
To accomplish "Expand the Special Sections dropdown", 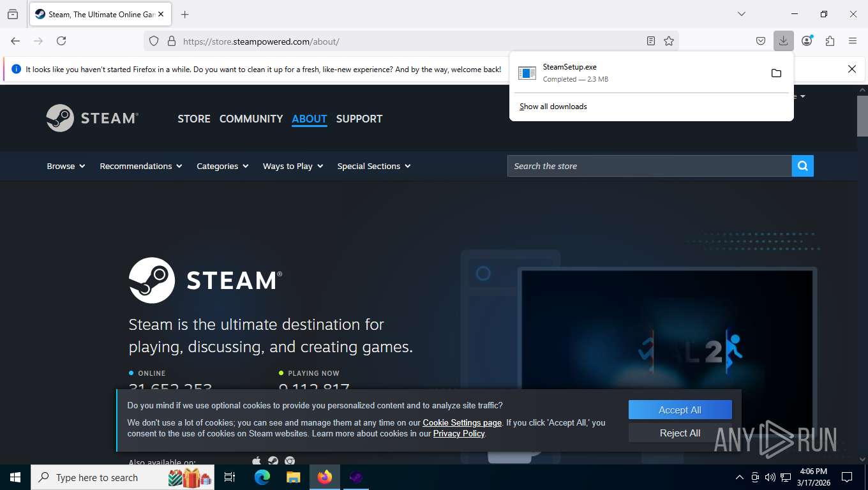I will (x=374, y=166).
